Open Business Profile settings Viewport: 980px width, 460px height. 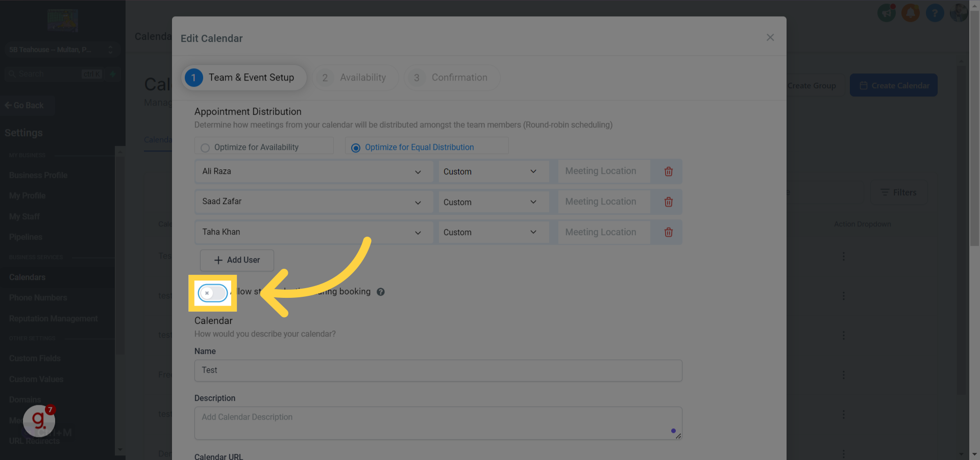(x=38, y=175)
